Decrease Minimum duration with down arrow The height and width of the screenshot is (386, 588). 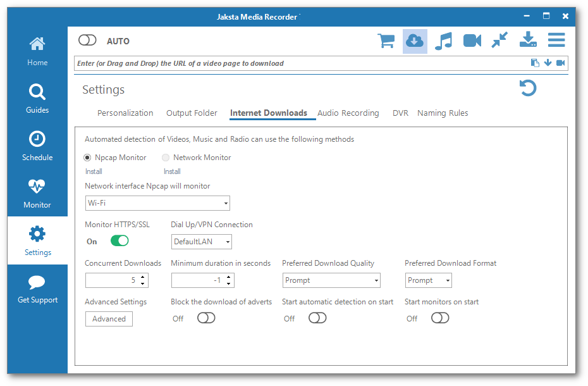pyautogui.click(x=228, y=284)
